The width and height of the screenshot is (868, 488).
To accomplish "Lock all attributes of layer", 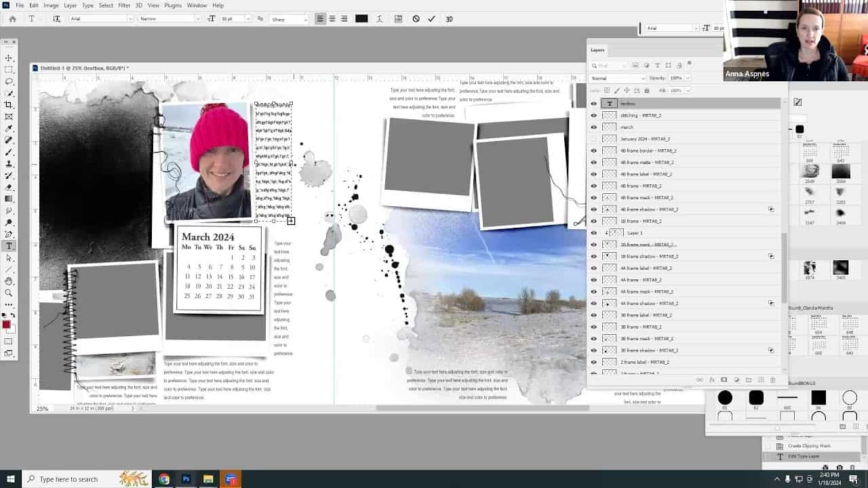I will point(646,90).
